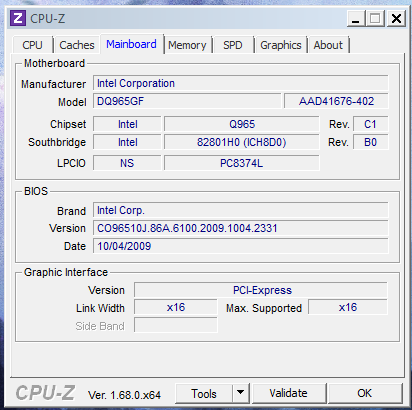Image resolution: width=412 pixels, height=410 pixels.
Task: Select the PC8374L LPCIO value
Action: pyautogui.click(x=242, y=163)
